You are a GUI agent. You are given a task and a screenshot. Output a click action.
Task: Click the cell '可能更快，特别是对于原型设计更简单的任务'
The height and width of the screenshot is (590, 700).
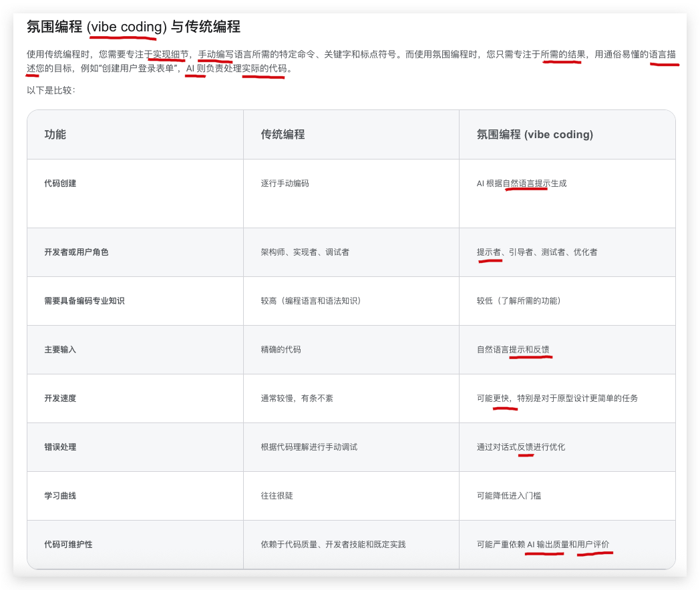click(x=557, y=398)
